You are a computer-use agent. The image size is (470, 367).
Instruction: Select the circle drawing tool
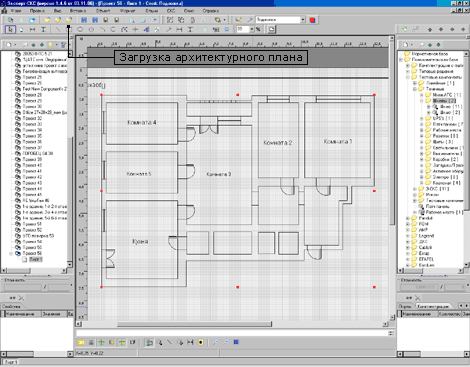click(91, 30)
